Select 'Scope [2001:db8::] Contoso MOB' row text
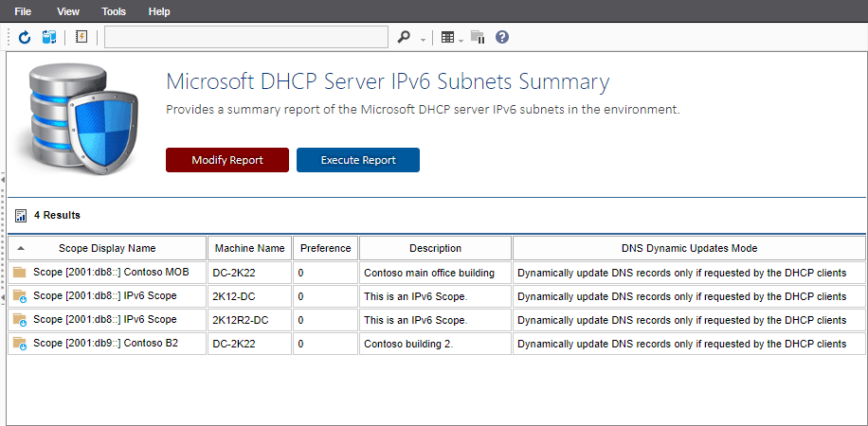The width and height of the screenshot is (868, 426). (111, 273)
